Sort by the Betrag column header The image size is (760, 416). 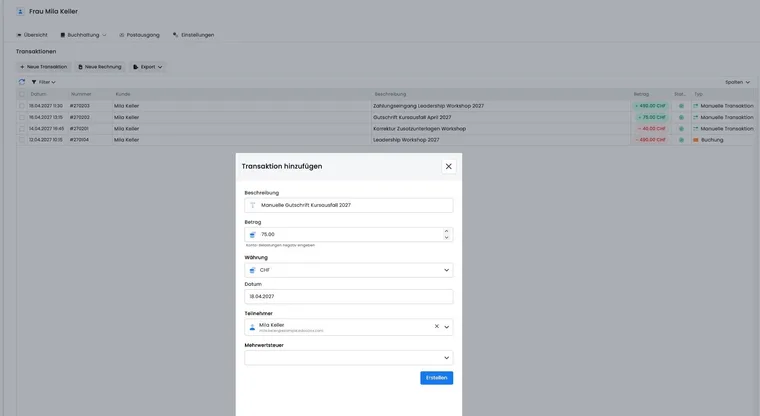pyautogui.click(x=641, y=94)
